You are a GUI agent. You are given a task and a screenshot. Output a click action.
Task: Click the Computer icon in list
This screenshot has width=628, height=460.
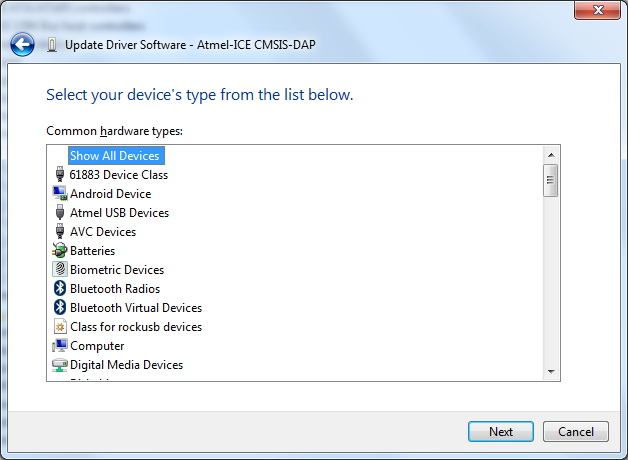click(x=59, y=346)
